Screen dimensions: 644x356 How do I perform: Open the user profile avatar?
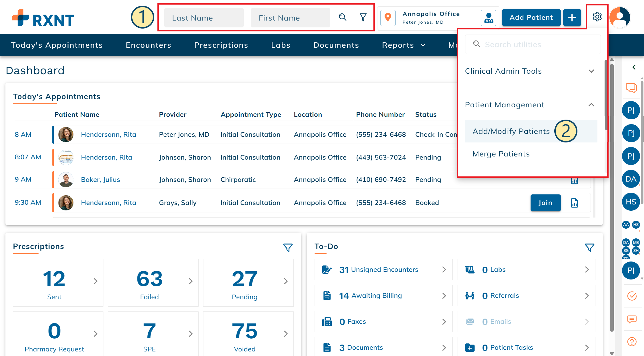pos(620,17)
